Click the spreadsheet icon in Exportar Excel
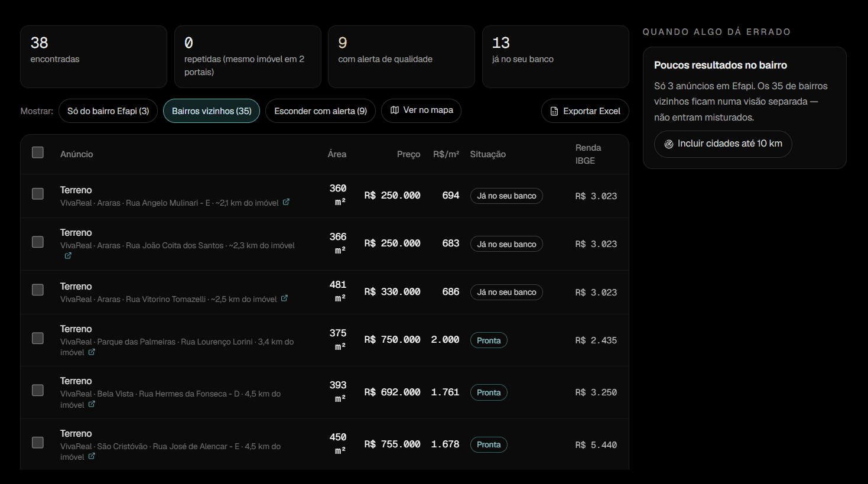 click(x=554, y=111)
